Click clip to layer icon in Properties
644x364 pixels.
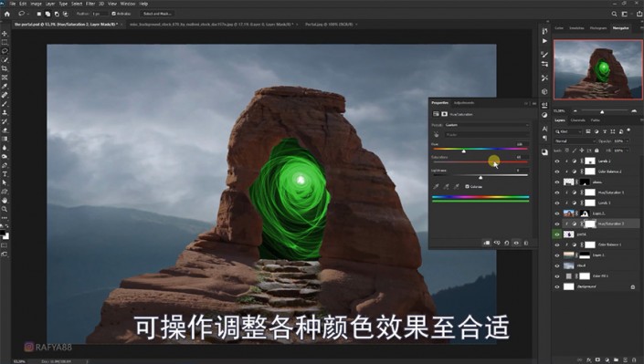click(487, 243)
